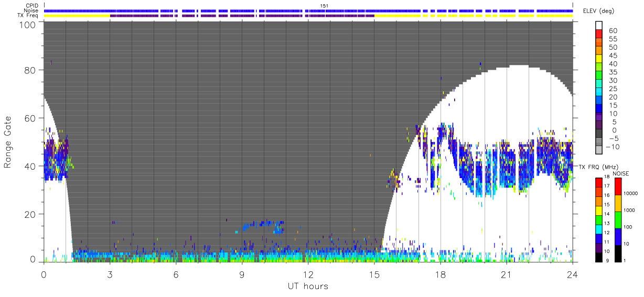644x297 pixels.
Task: Pick the black swatch in the TX FRQ legend
Action: click(599, 257)
